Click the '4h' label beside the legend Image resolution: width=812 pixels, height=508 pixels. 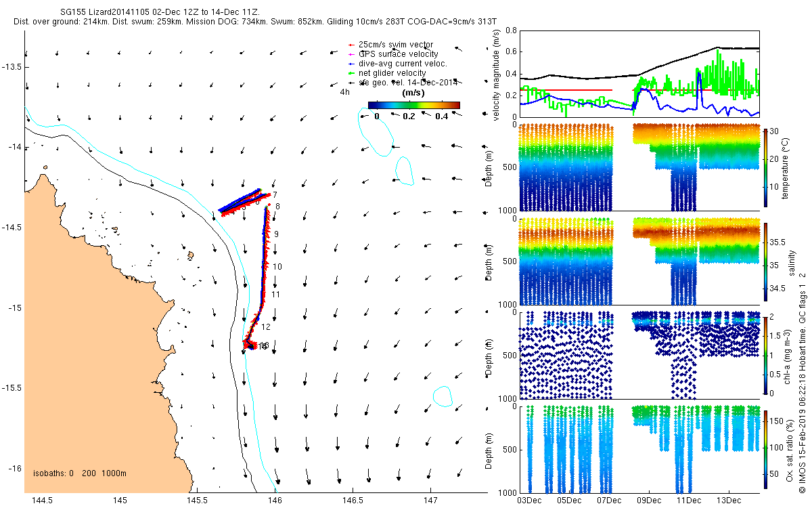344,91
